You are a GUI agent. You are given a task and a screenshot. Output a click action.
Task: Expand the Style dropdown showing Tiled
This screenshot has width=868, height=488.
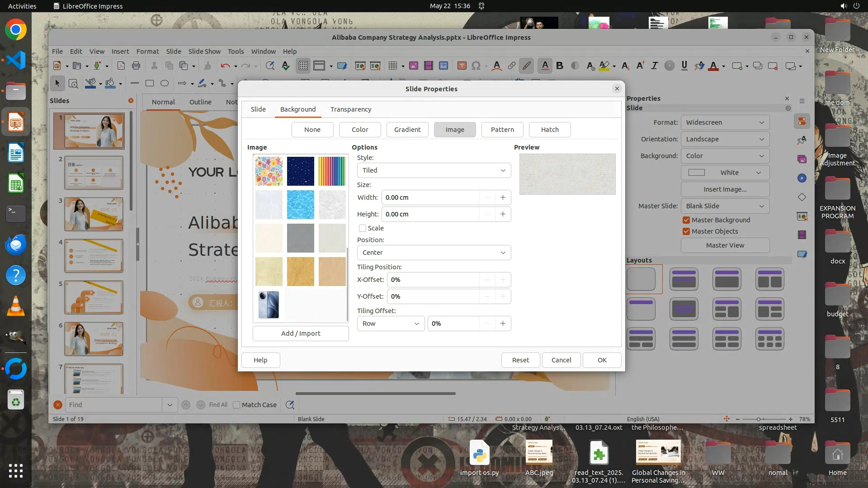click(434, 170)
